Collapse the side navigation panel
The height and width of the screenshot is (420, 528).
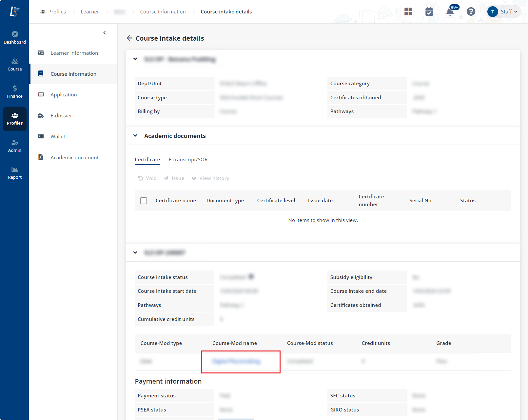pyautogui.click(x=105, y=33)
